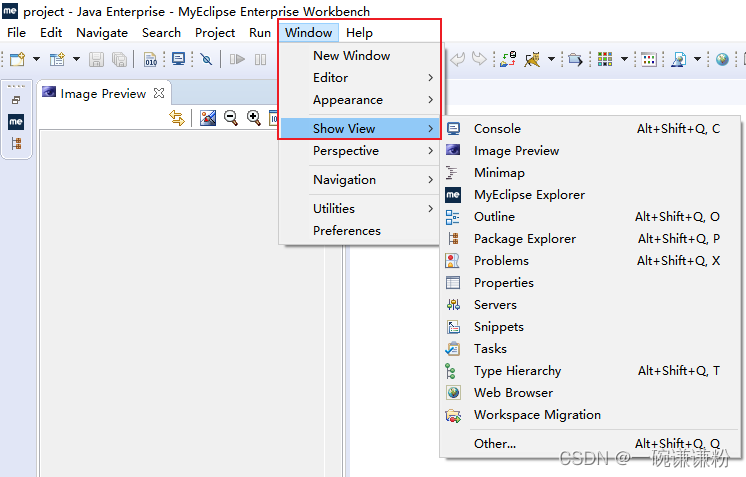Show the Properties view
746x477 pixels.
click(589, 282)
